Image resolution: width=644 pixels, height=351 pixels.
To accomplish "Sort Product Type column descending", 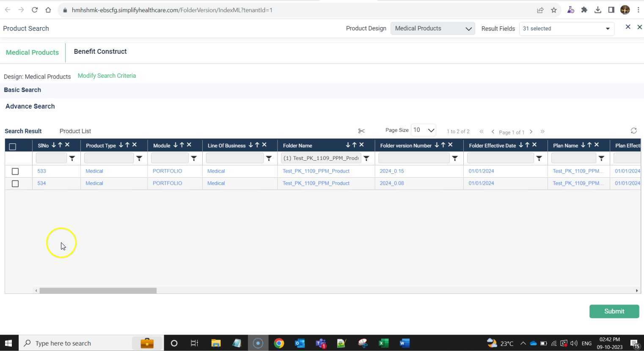I will (121, 145).
